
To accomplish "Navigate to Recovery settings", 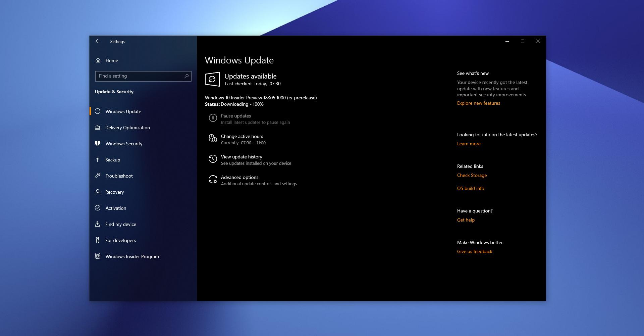I will 143,192.
